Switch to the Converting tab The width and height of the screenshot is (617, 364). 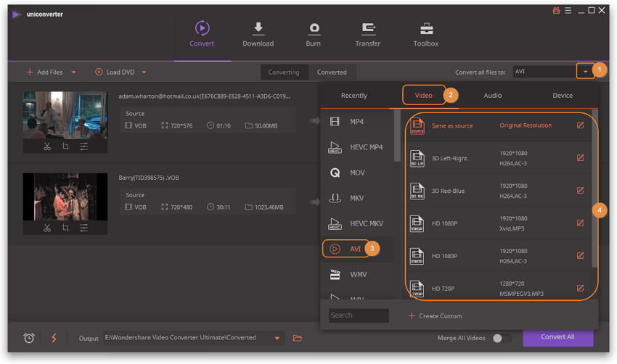tap(284, 73)
